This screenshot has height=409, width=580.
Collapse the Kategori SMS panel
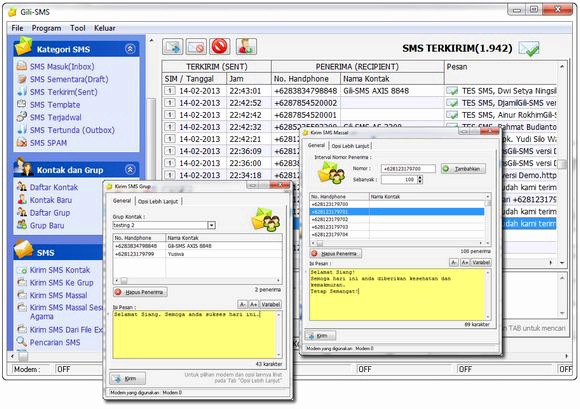pyautogui.click(x=130, y=49)
